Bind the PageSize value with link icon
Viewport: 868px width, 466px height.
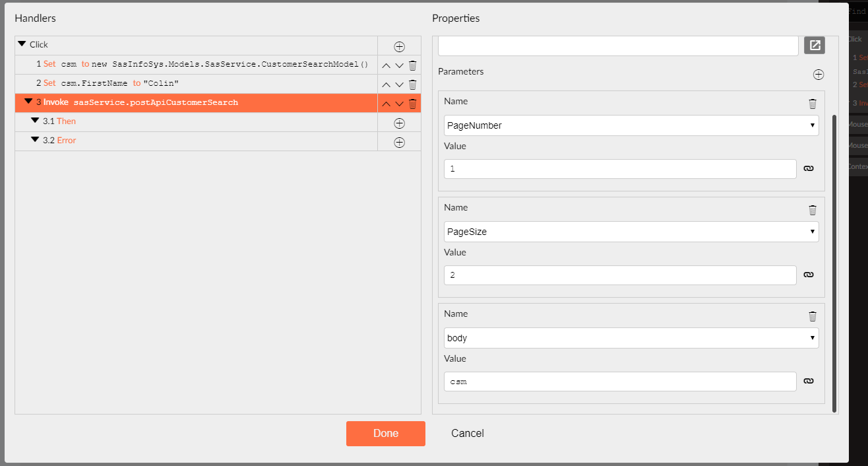[809, 275]
